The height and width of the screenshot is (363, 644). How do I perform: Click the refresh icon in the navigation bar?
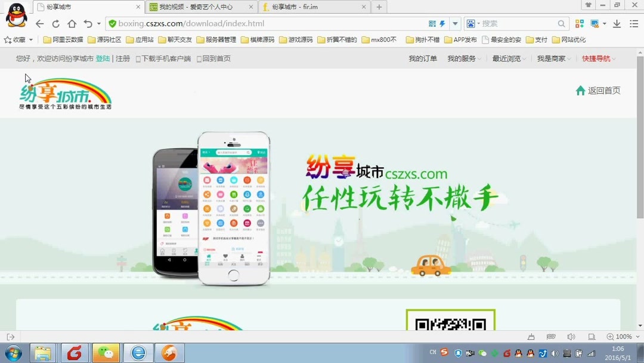(x=55, y=24)
